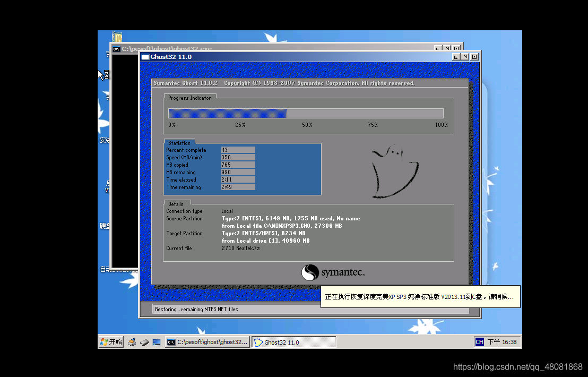Click the memory chip quick launch icon

144,342
